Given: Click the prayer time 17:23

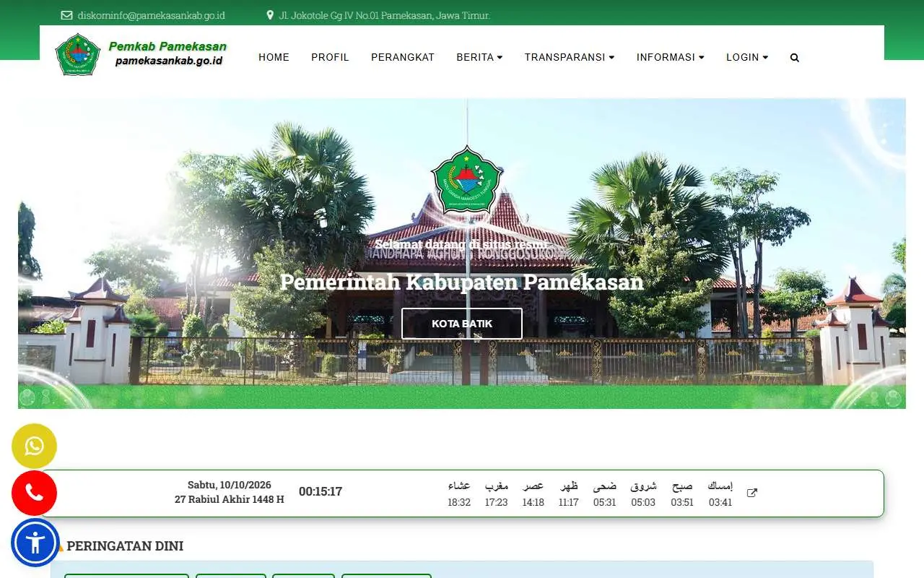Looking at the screenshot, I should (x=497, y=502).
